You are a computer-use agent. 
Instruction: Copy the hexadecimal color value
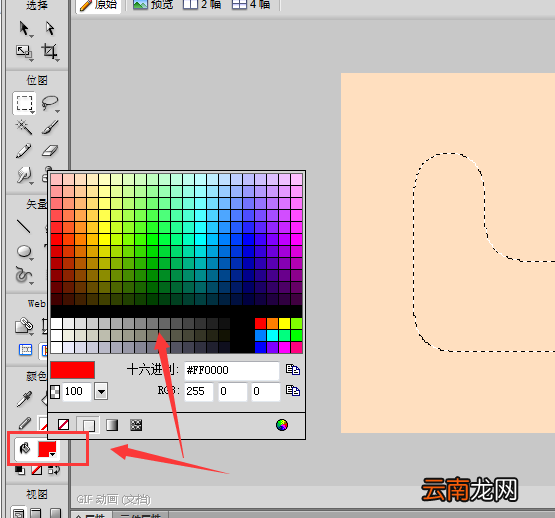click(x=293, y=370)
